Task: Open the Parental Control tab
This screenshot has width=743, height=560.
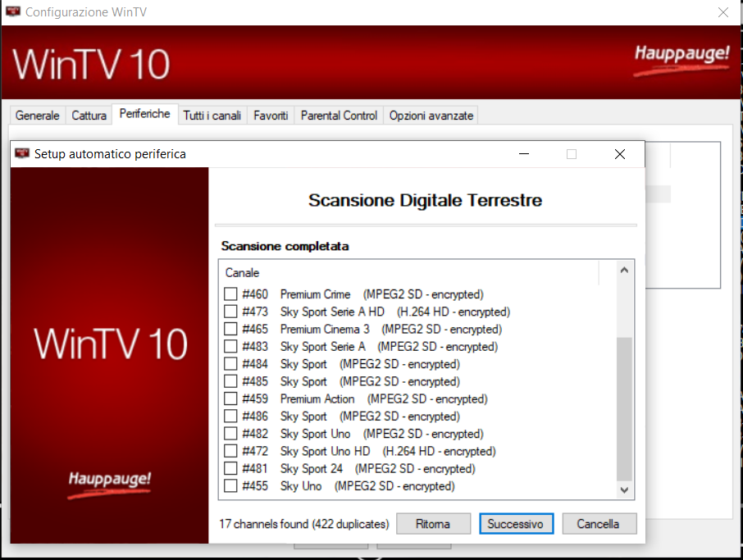Action: pos(339,116)
